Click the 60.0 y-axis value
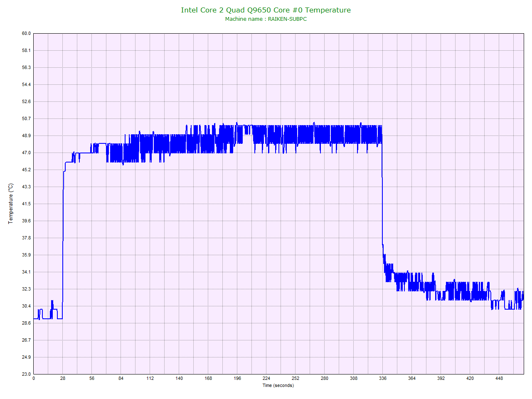 tap(26, 33)
